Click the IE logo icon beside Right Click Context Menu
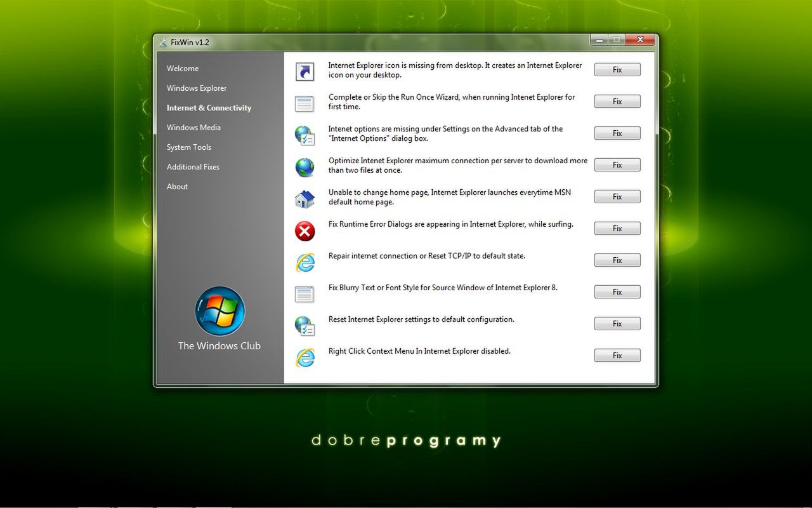 [x=305, y=358]
